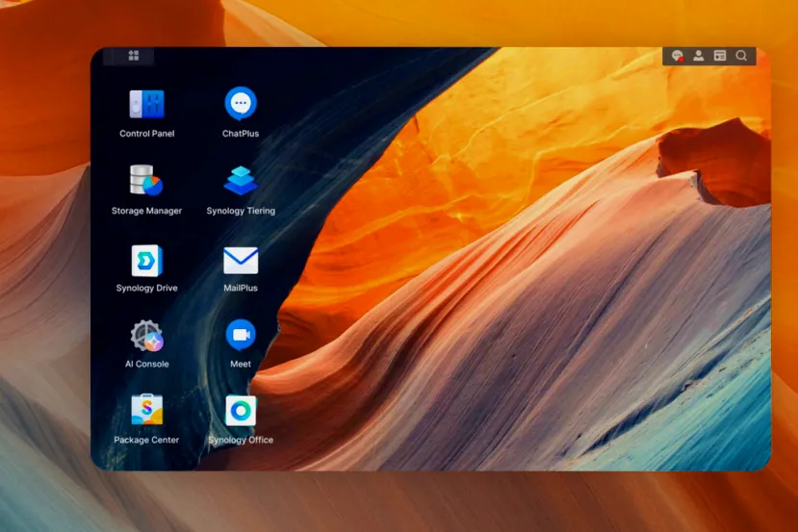Image resolution: width=798 pixels, height=532 pixels.
Task: Open Storage Manager
Action: click(146, 181)
